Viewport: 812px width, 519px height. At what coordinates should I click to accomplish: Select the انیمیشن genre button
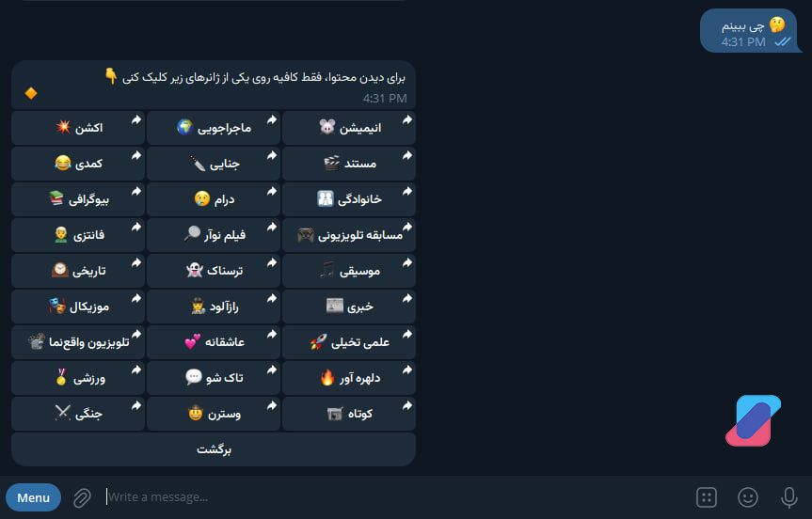348,128
